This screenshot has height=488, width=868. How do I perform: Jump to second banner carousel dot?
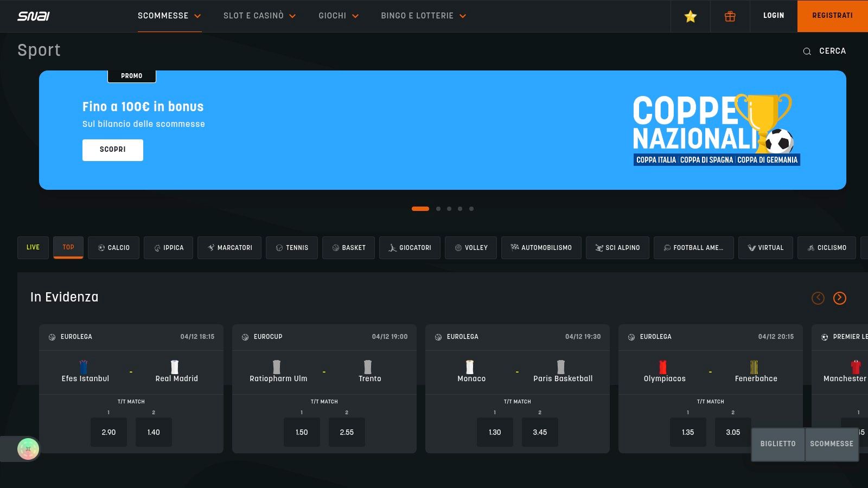coord(438,209)
